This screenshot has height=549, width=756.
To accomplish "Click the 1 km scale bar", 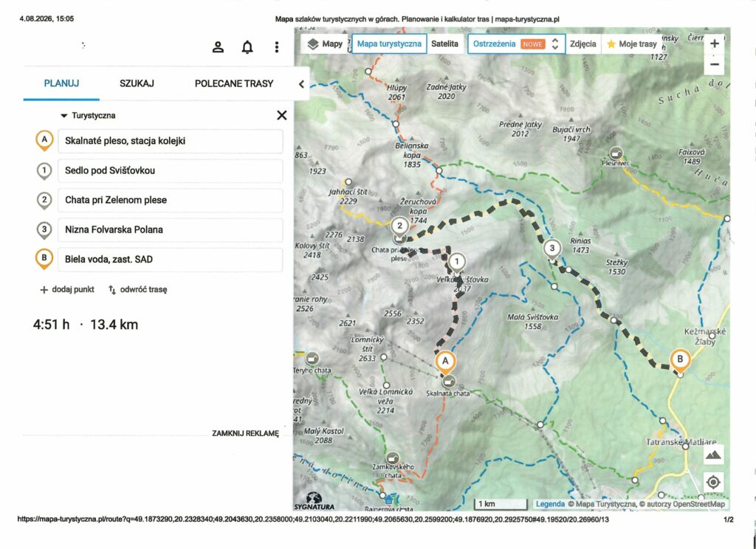I will pyautogui.click(x=501, y=504).
